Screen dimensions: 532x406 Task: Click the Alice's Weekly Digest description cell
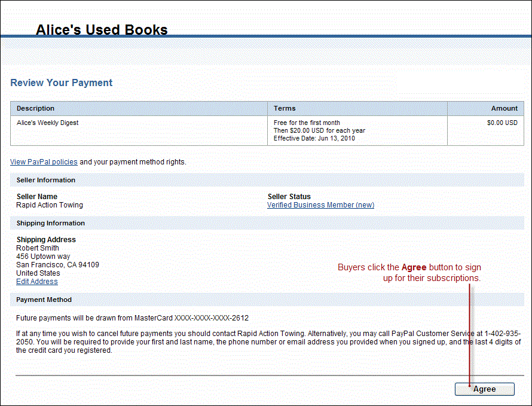coord(47,123)
